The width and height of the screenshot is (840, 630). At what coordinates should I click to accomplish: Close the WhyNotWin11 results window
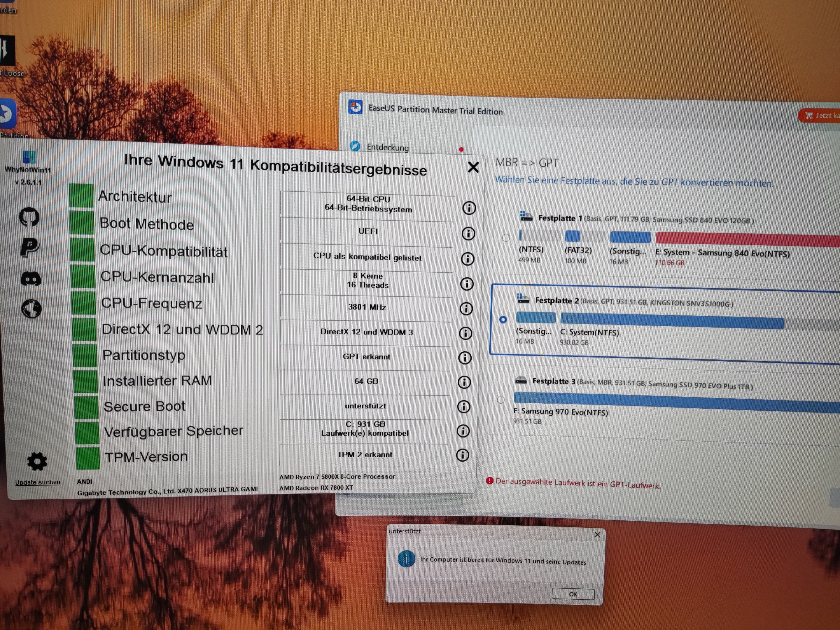pos(473,167)
